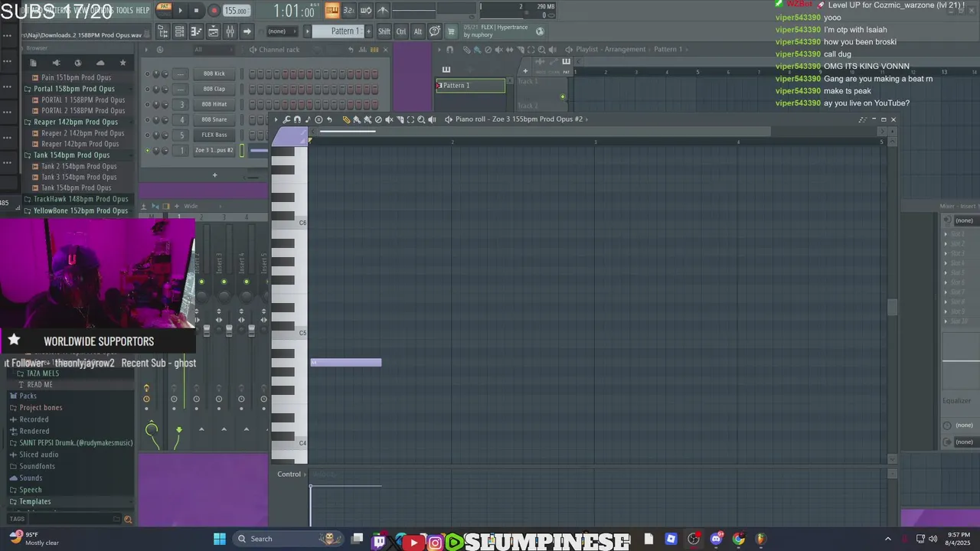Click the 808 Kick channel button
Screen dimensions: 980x551
(214, 74)
